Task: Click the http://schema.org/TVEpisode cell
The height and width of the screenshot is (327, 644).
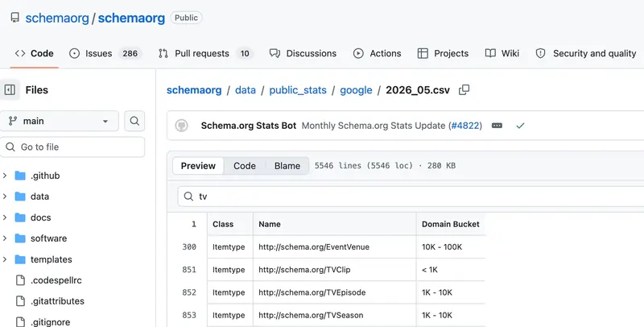Action: coord(334,292)
